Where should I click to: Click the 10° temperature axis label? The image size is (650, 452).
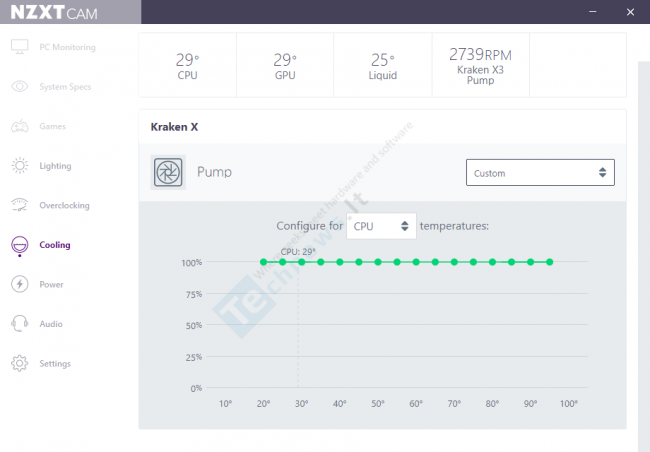tap(226, 403)
